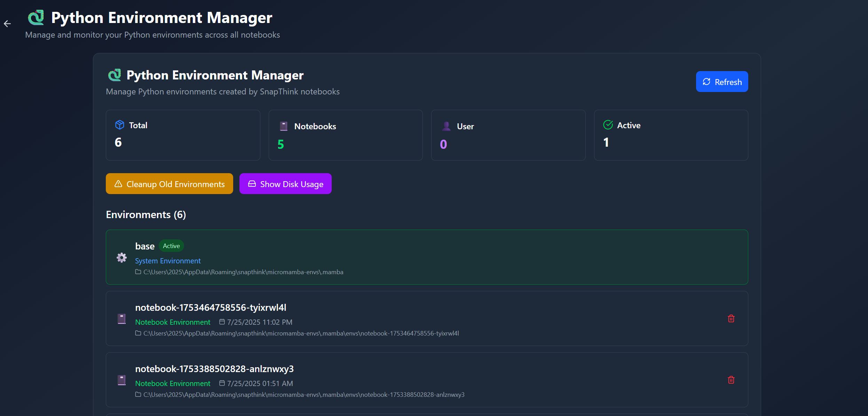This screenshot has height=416, width=868.
Task: Click the back arrow icon
Action: pyautogui.click(x=7, y=24)
